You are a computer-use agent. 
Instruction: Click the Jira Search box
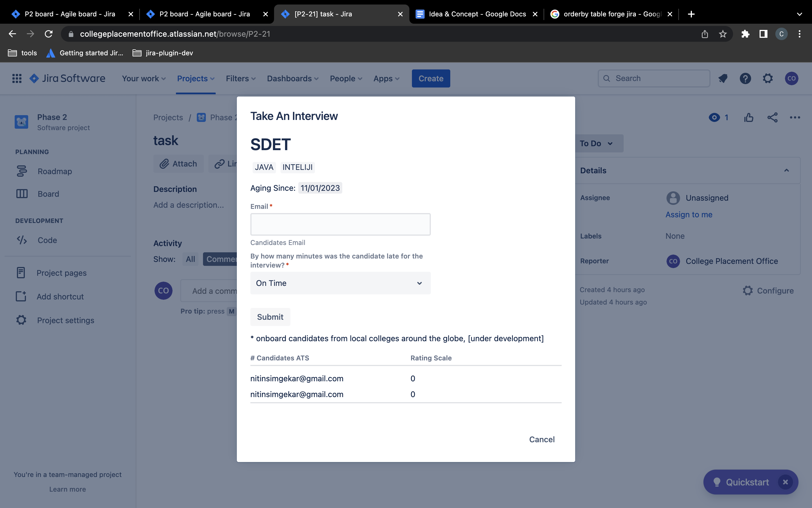click(x=654, y=78)
